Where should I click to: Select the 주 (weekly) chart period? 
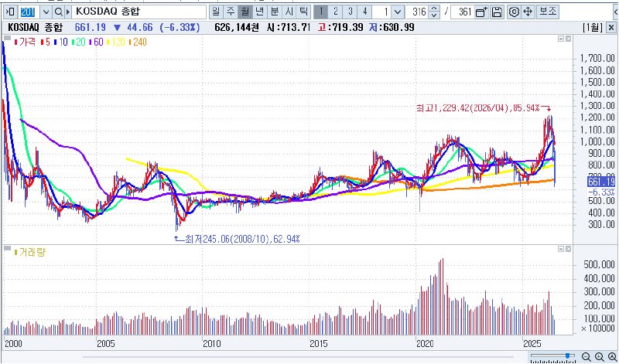[230, 12]
